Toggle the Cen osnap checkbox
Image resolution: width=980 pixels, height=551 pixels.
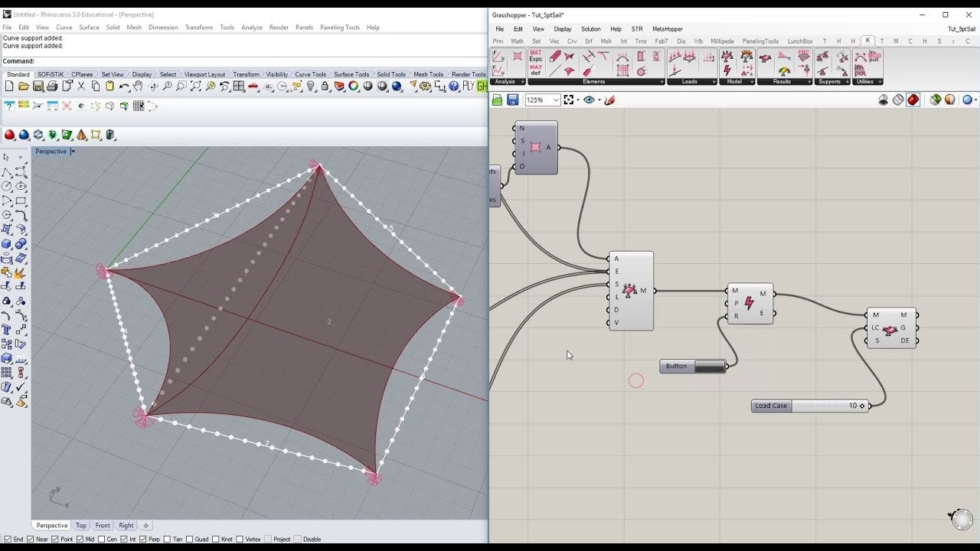(x=103, y=539)
